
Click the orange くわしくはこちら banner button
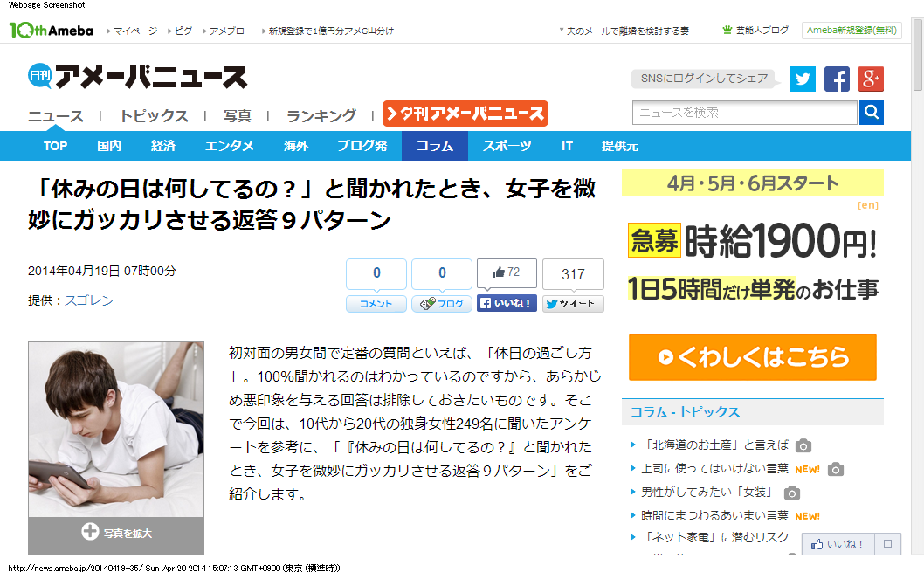(x=753, y=357)
